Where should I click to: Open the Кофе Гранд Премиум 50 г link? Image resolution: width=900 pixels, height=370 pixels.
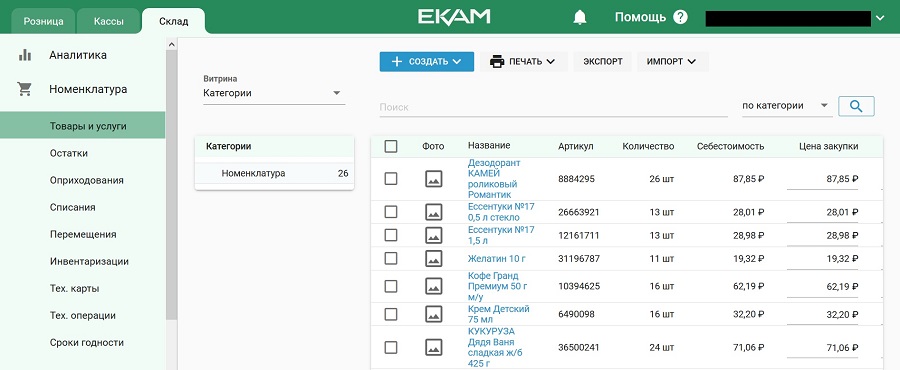498,286
